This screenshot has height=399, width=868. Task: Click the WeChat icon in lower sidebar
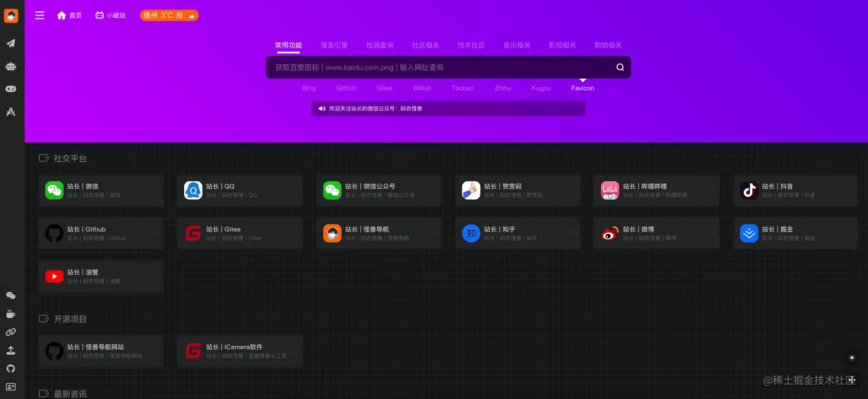11,296
